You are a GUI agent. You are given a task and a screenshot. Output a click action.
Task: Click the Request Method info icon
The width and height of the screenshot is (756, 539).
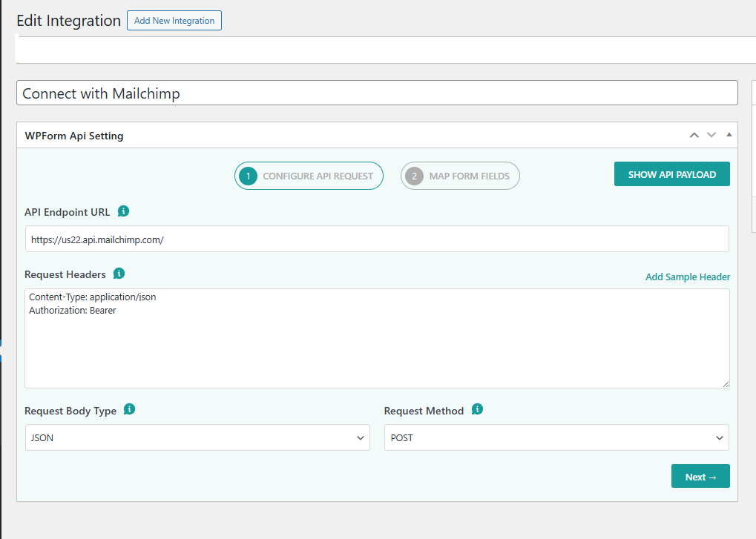tap(477, 409)
